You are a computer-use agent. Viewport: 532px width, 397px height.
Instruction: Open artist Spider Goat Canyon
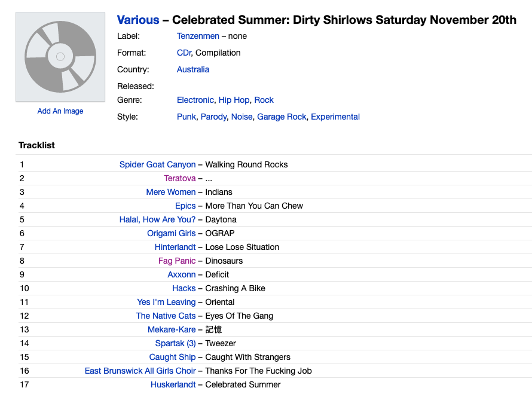coord(157,164)
